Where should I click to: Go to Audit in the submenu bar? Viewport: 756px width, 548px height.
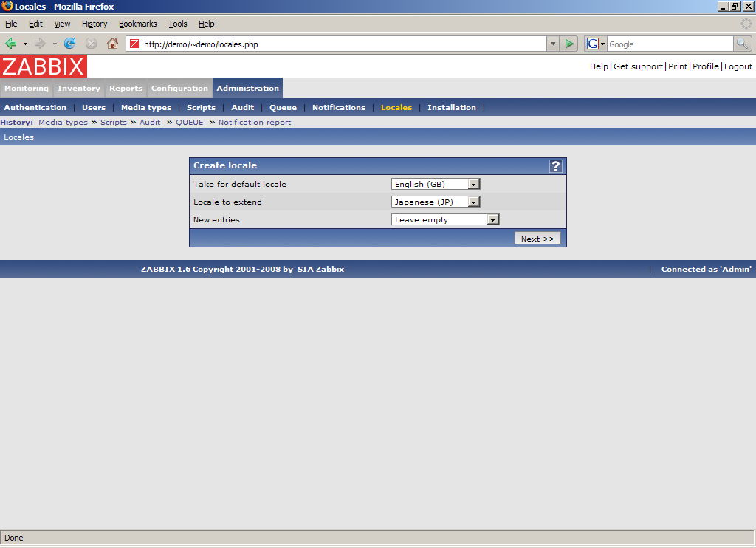(x=242, y=108)
